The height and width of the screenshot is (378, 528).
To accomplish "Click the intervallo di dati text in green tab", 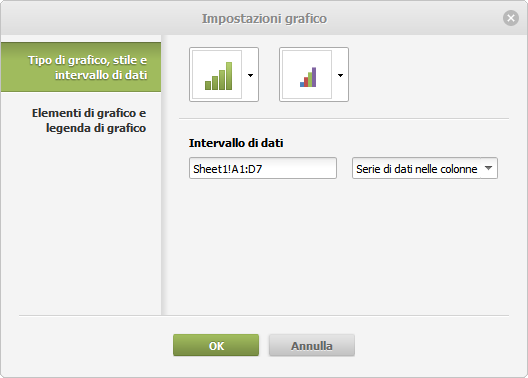I will tap(101, 75).
